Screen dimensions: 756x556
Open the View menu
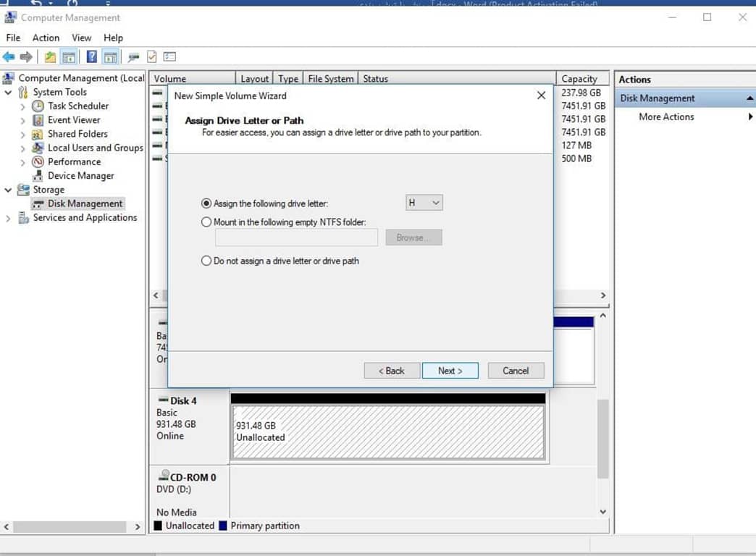(x=81, y=38)
